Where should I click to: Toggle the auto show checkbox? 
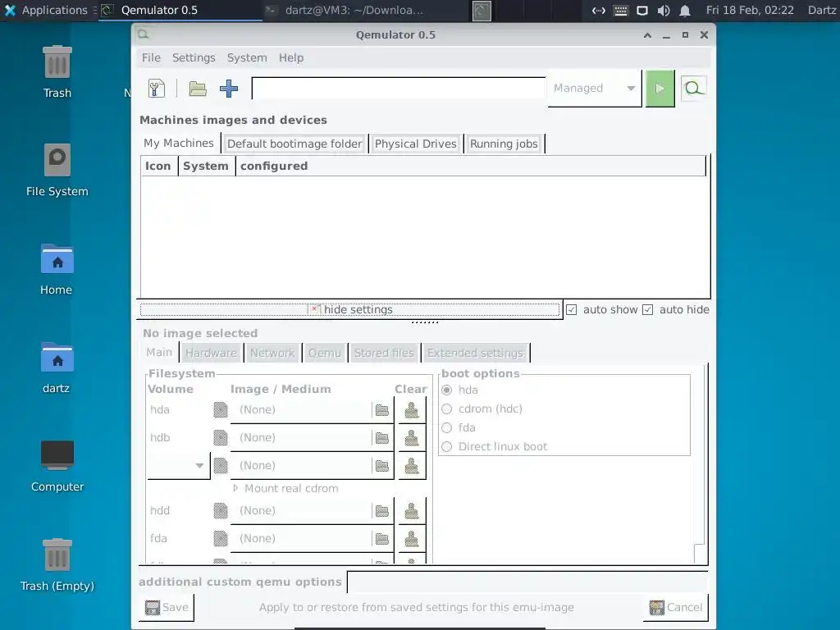[x=572, y=309]
